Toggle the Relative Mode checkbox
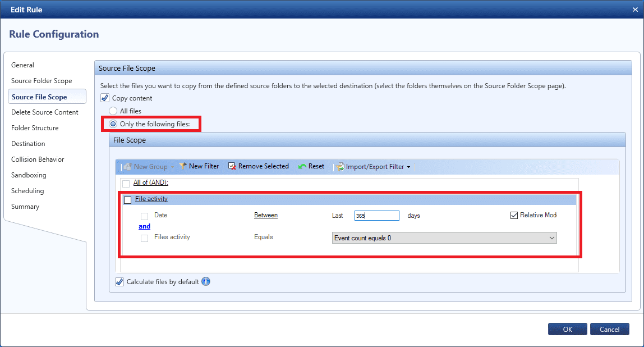Image resolution: width=644 pixels, height=347 pixels. 514,216
